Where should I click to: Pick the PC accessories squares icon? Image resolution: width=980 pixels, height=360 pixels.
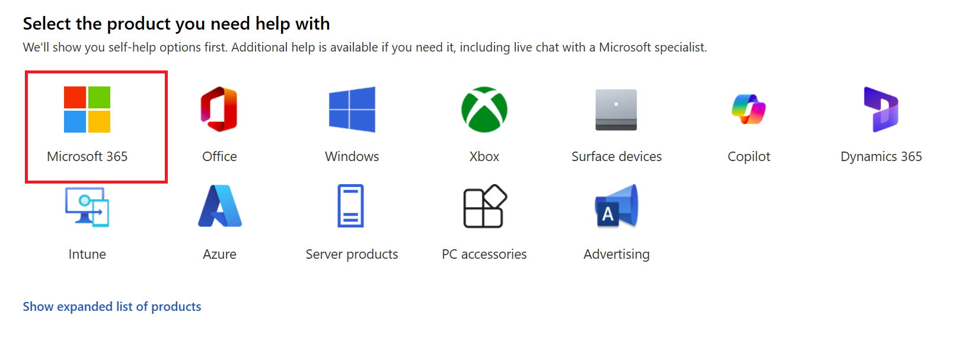(x=484, y=206)
